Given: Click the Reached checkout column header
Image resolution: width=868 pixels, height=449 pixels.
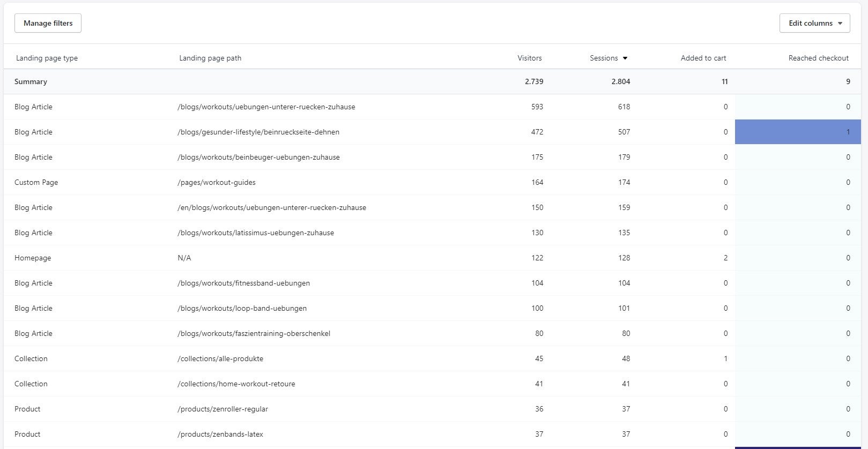Looking at the screenshot, I should pos(818,58).
